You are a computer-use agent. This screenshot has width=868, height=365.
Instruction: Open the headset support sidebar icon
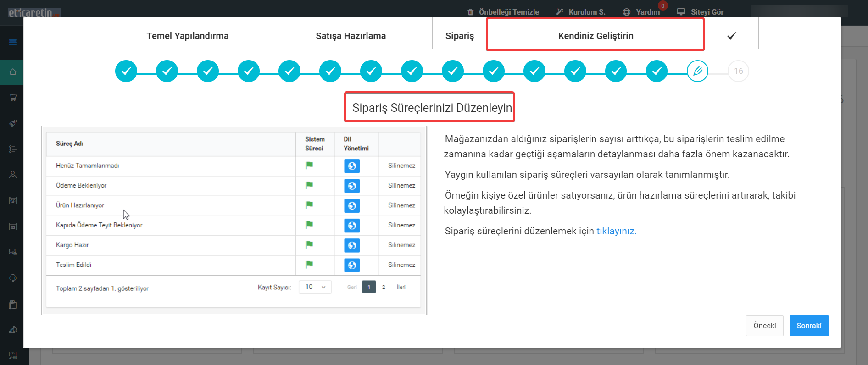[x=13, y=278]
